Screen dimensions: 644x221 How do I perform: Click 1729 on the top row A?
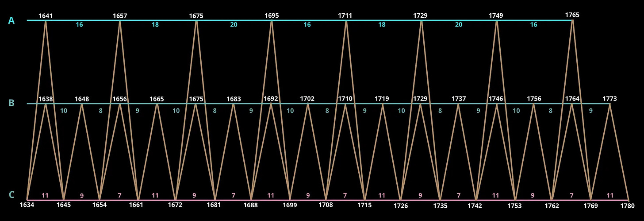coord(420,16)
